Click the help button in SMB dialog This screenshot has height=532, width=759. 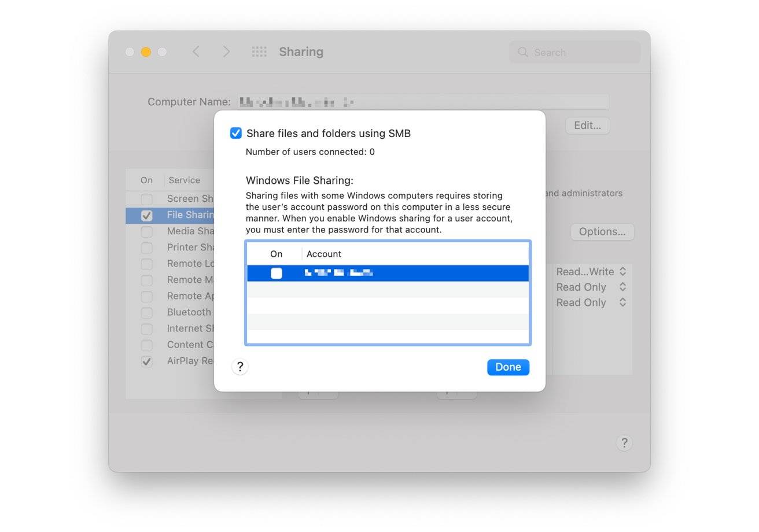[240, 367]
